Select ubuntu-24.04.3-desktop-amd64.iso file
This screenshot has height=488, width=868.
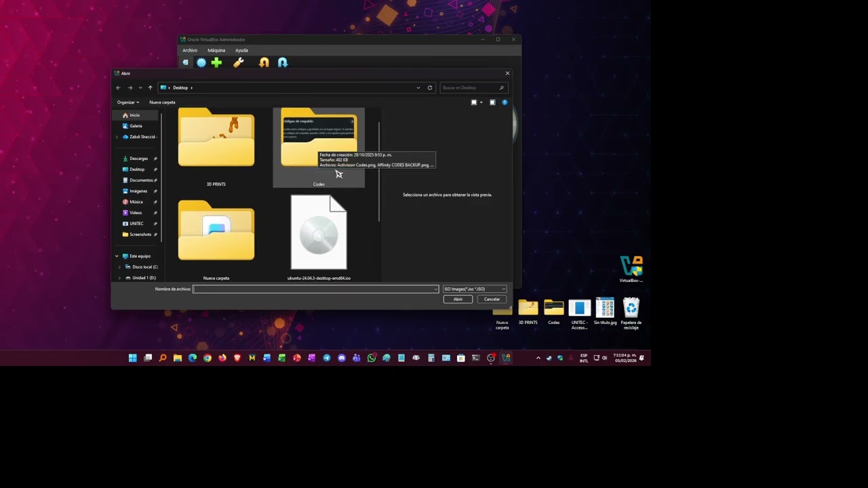pyautogui.click(x=319, y=238)
